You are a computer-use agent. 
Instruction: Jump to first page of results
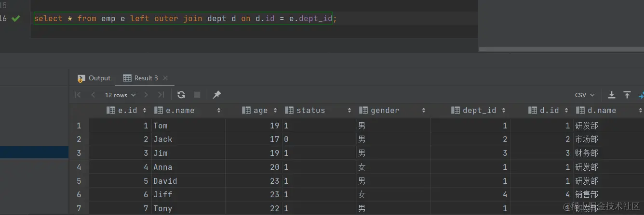[x=78, y=95]
